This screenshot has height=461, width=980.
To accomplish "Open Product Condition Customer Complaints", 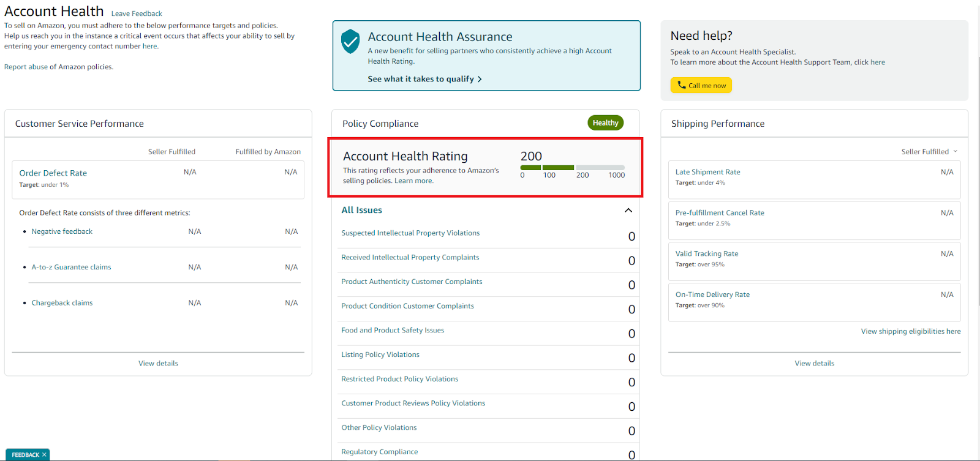I will [x=407, y=305].
